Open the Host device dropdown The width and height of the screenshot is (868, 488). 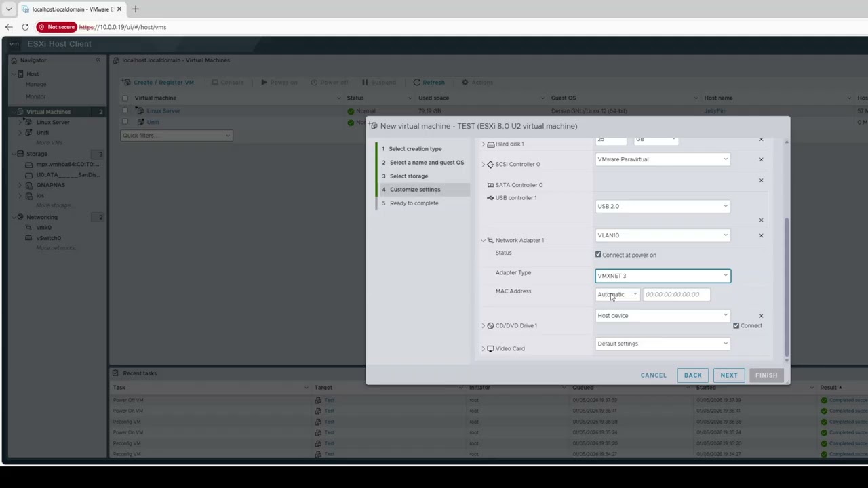click(x=663, y=315)
